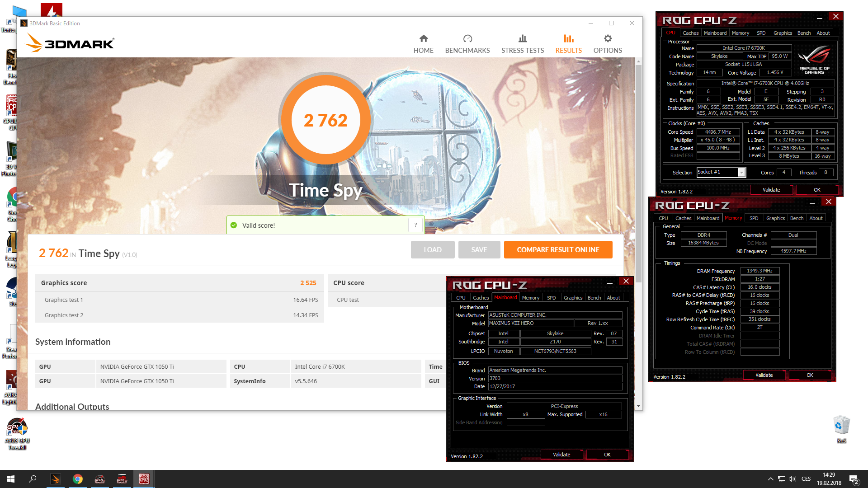868x488 pixels.
Task: Switch to Bench tab in the top CPU-Z window
Action: coord(804,33)
